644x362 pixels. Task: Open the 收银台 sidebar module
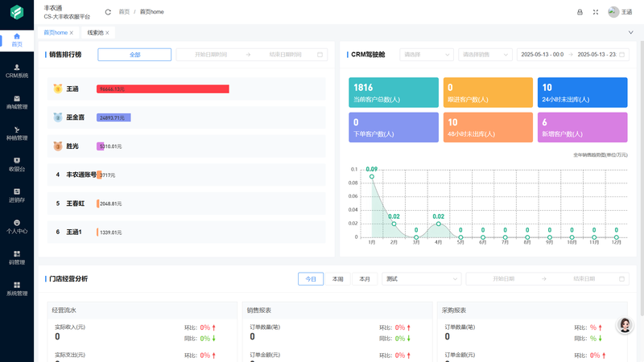pyautogui.click(x=17, y=164)
